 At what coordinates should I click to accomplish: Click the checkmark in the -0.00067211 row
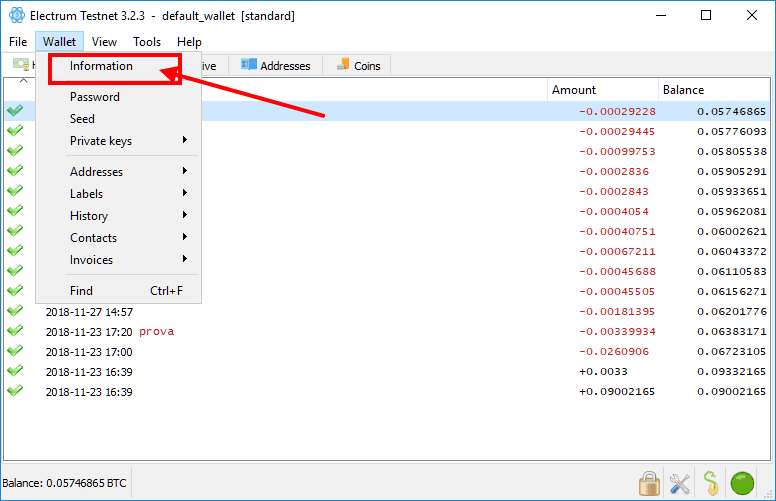[x=15, y=250]
